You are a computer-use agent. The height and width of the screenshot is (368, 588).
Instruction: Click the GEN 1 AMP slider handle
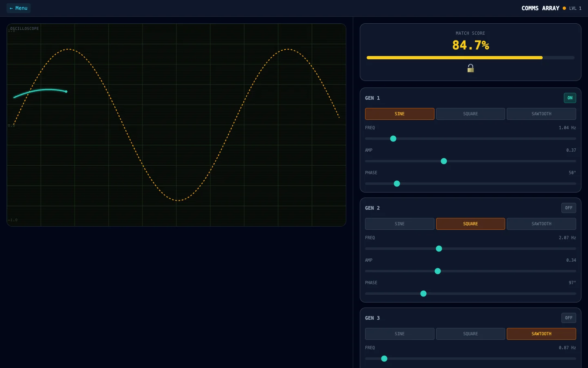pos(444,161)
